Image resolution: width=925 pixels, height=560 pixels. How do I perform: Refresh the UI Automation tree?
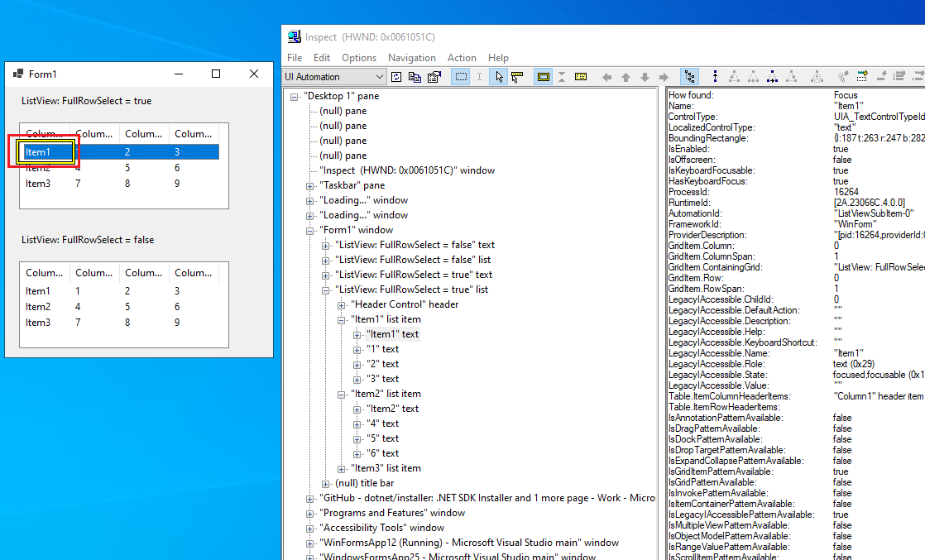(x=397, y=76)
